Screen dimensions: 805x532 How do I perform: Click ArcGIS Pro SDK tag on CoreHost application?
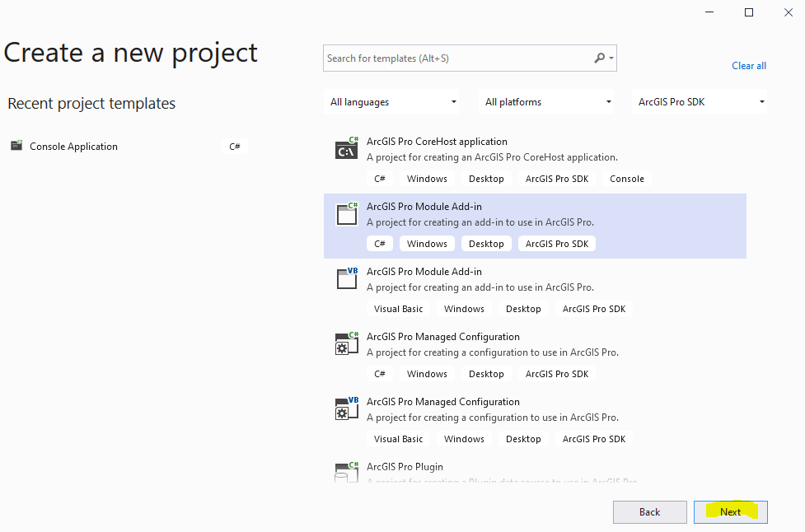[557, 179]
